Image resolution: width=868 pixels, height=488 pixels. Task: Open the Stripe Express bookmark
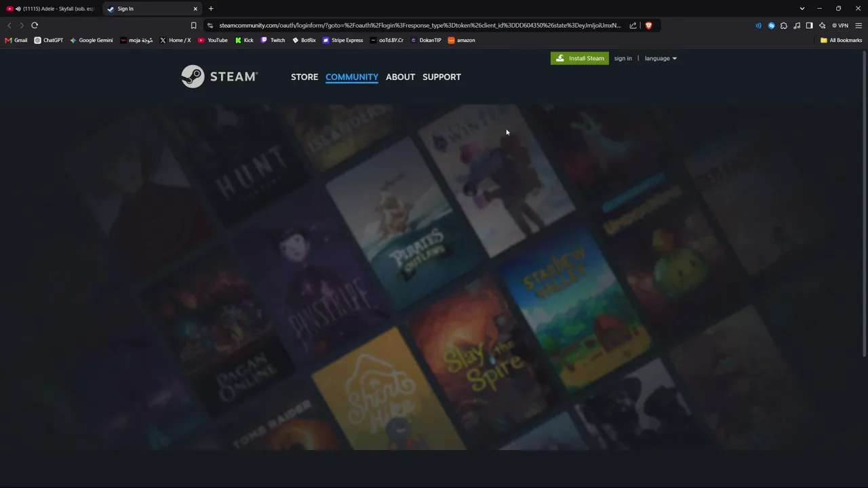343,40
